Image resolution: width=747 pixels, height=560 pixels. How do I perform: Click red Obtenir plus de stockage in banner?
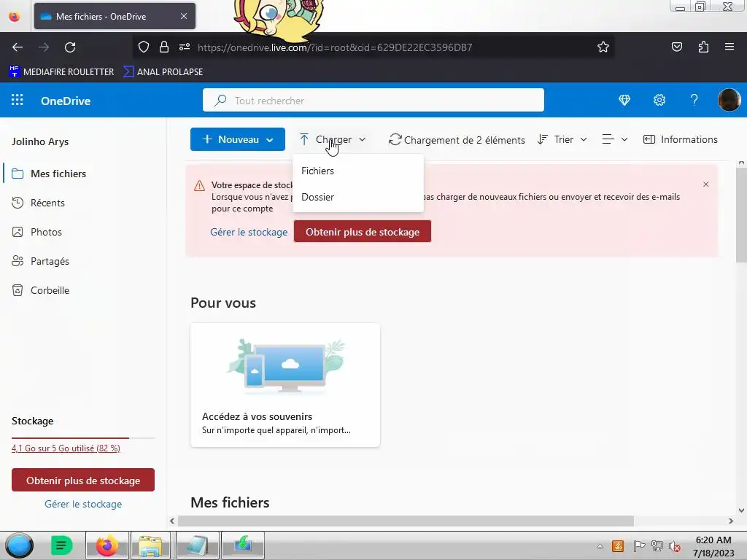363,232
